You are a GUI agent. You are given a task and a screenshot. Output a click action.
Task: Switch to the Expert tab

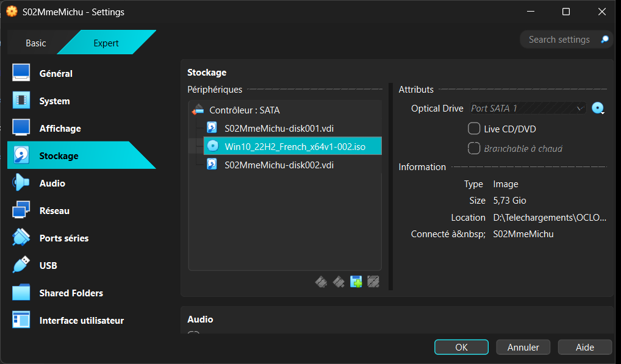[x=106, y=43]
